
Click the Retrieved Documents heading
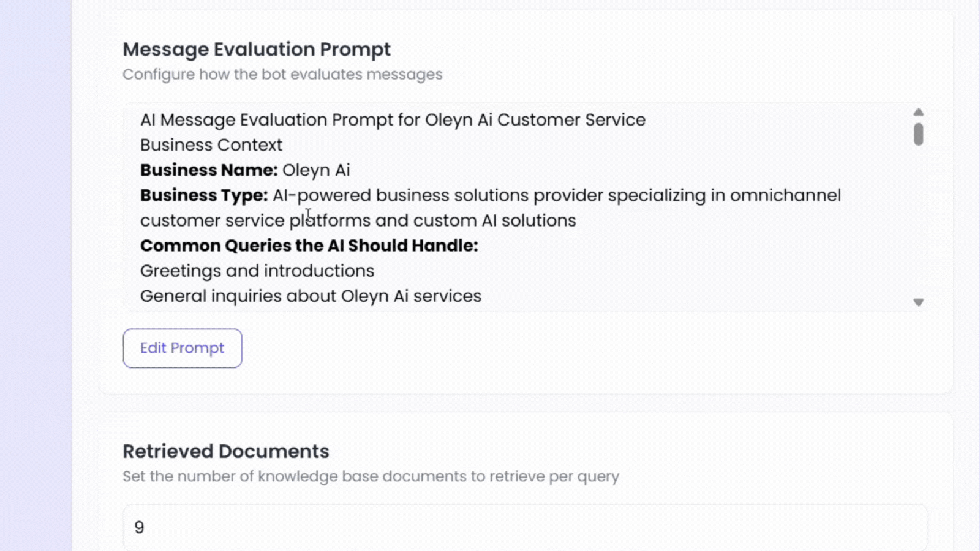(226, 451)
